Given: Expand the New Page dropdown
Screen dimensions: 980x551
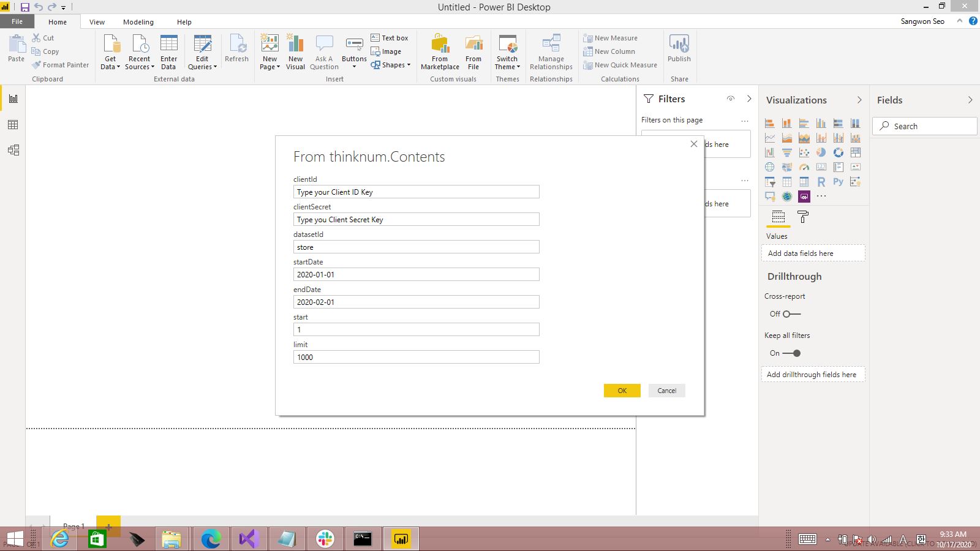Looking at the screenshot, I should pos(269,53).
